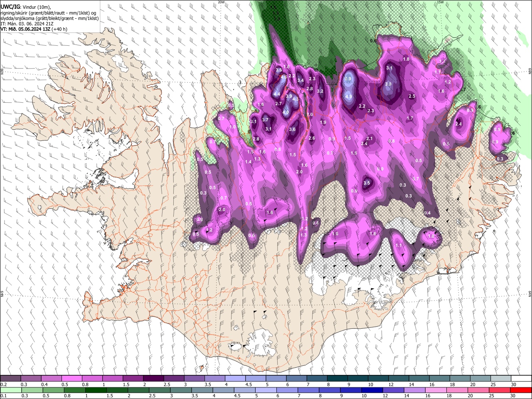Pick the white swatch above 30 in snow legend
Screen dimensions: 532x399
tap(521, 378)
